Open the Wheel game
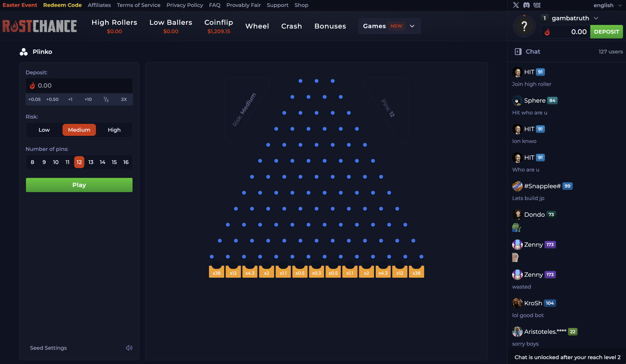626x364 pixels. [257, 26]
